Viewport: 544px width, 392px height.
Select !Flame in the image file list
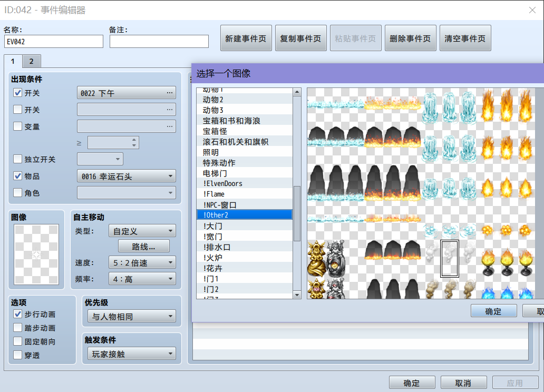pyautogui.click(x=245, y=194)
